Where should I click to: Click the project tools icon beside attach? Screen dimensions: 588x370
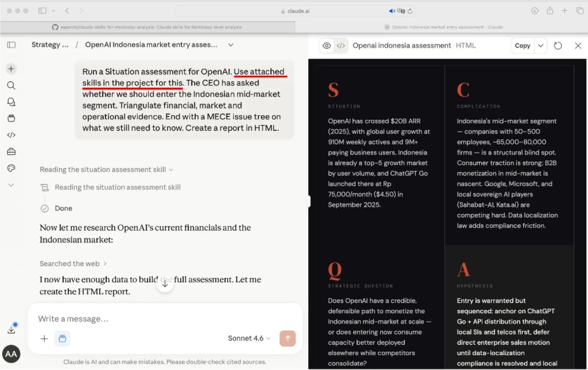(62, 338)
